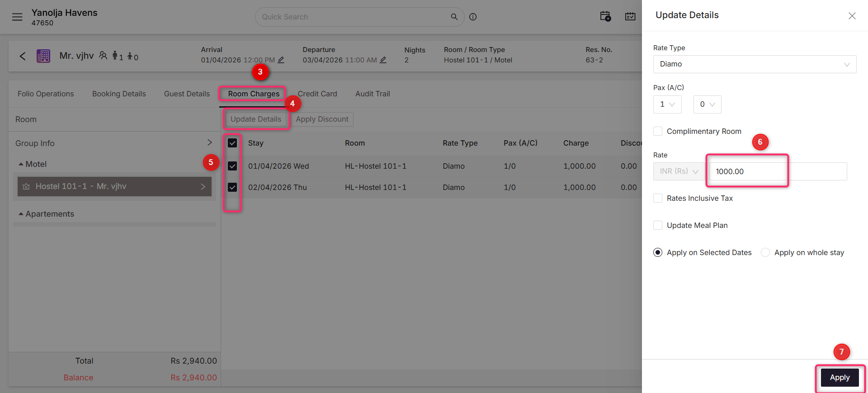
Task: Edit arrival time pencil icon
Action: tap(281, 60)
